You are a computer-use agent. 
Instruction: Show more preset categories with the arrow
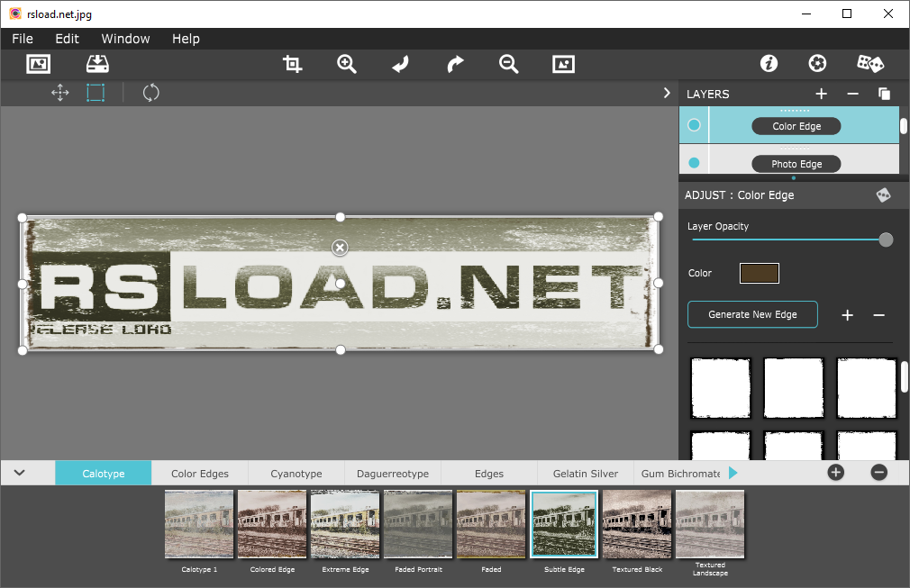733,473
